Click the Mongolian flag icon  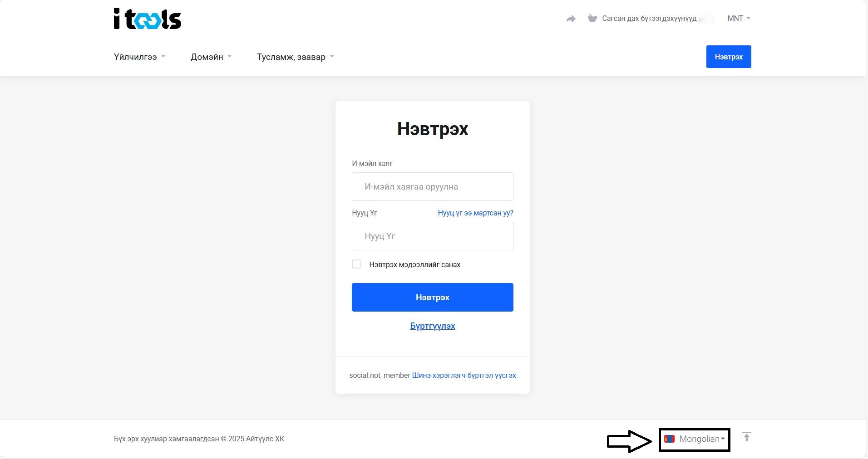tap(669, 439)
